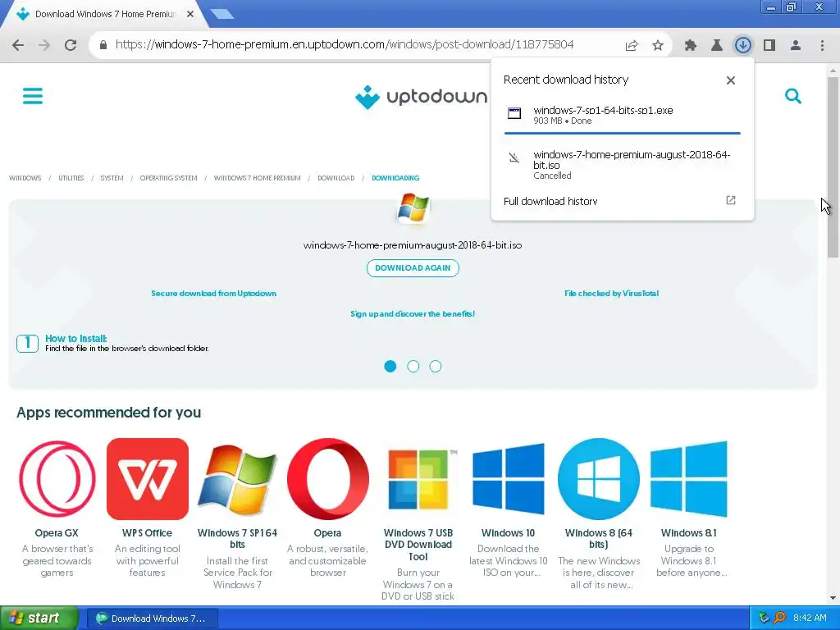The image size is (840, 630).
Task: Open the profile avatar menu
Action: (x=796, y=45)
